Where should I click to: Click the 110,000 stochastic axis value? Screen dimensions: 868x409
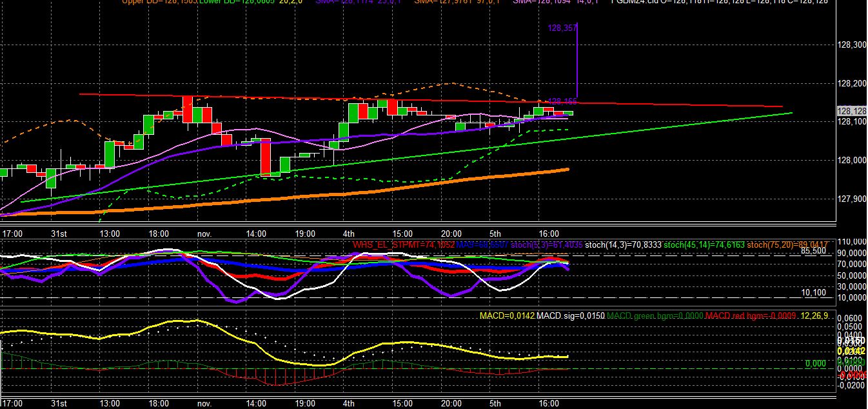click(x=852, y=241)
